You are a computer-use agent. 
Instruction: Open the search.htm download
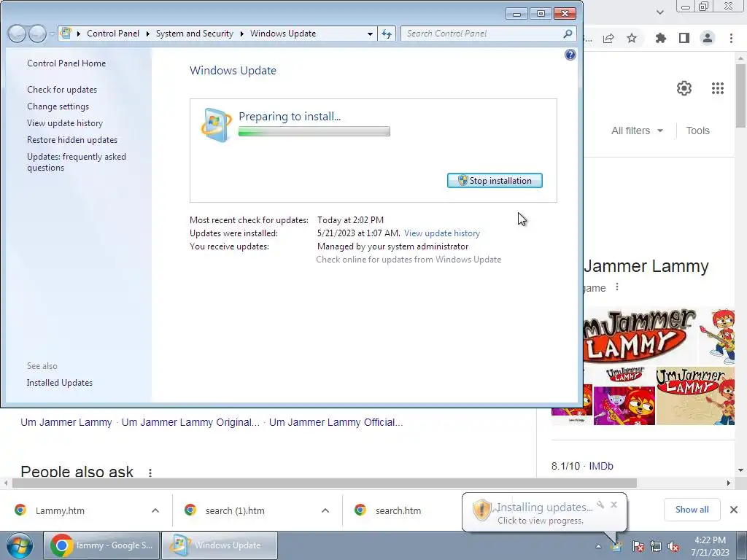point(398,510)
